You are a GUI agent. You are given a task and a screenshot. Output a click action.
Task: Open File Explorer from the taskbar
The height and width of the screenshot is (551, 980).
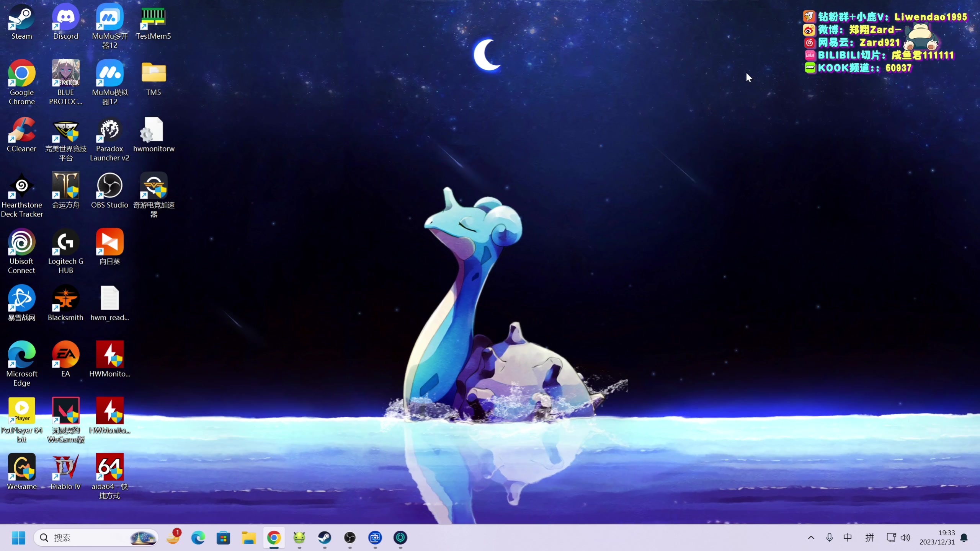click(x=248, y=538)
